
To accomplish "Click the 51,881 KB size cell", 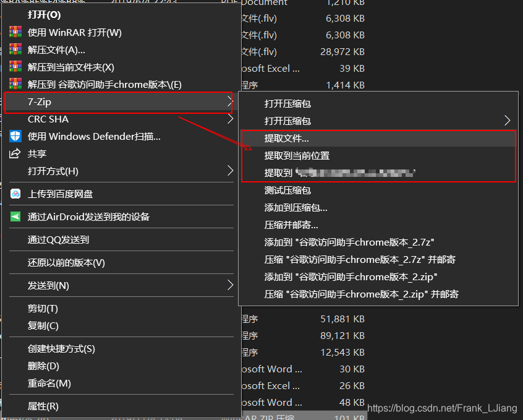I will (x=342, y=319).
